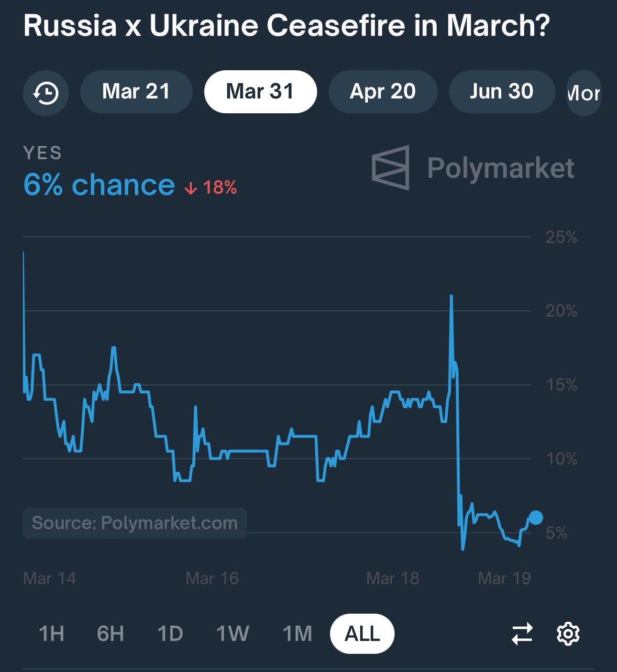This screenshot has height=672, width=617.
Task: Select the Mar 21 date tab
Action: (136, 92)
